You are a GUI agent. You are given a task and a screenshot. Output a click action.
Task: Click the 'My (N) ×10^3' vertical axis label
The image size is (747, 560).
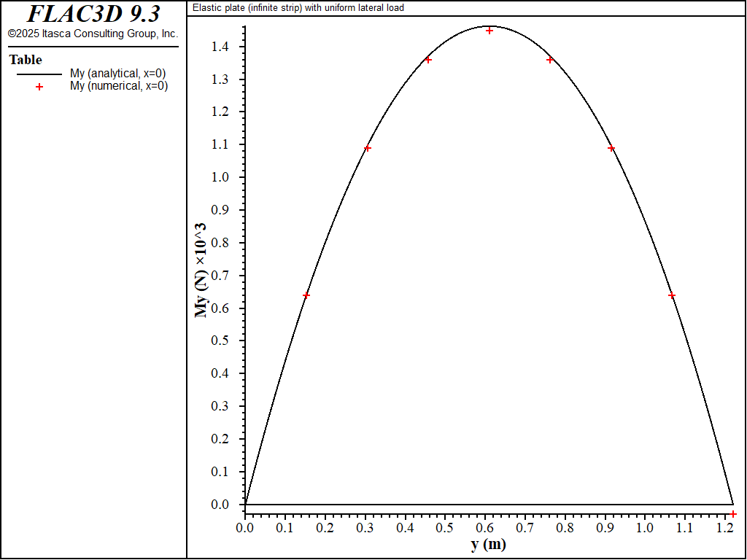click(201, 270)
